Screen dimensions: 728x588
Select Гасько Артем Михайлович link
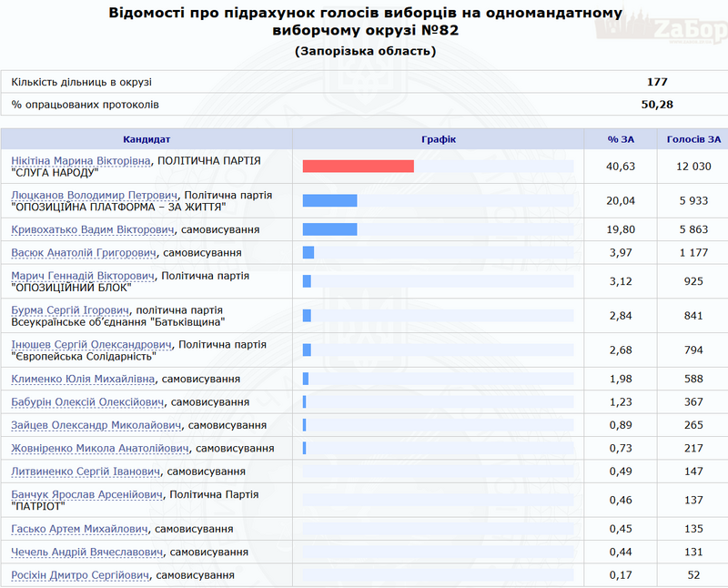coord(78,529)
